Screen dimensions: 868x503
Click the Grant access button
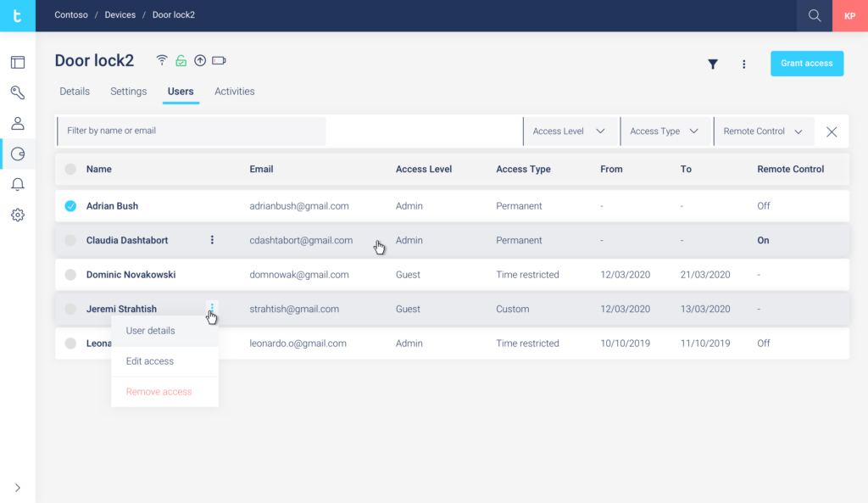[807, 63]
